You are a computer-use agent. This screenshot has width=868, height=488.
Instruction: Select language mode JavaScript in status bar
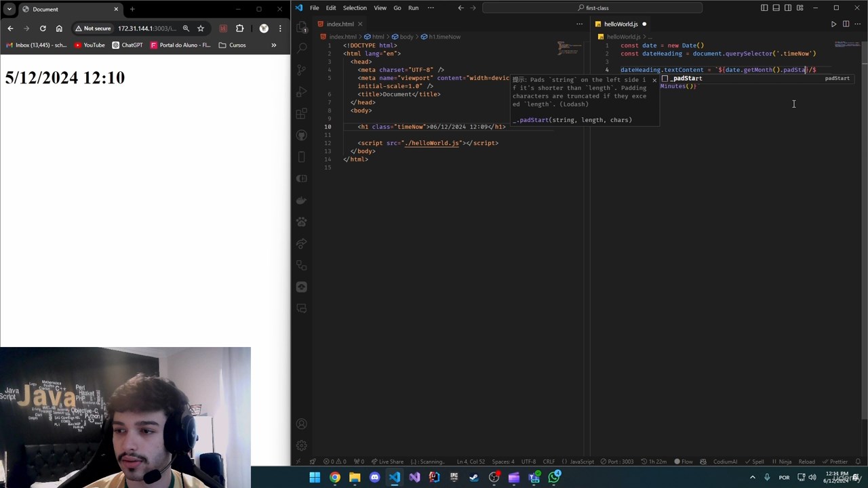tap(578, 462)
